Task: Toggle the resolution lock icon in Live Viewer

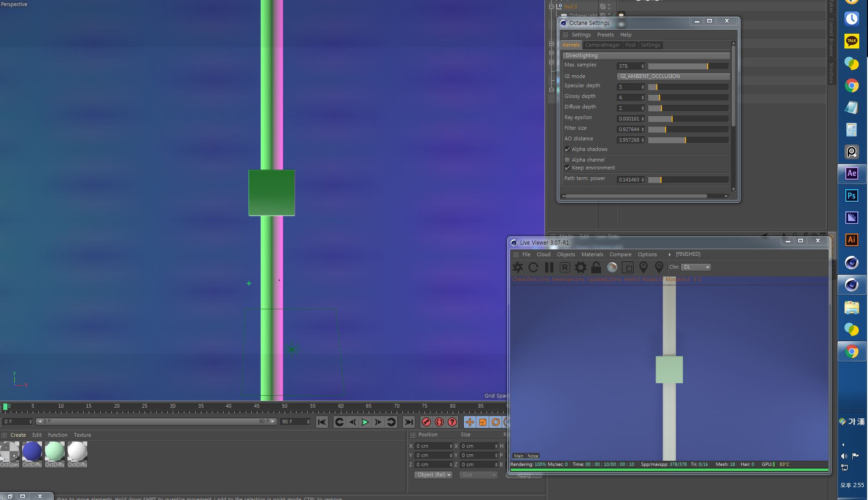Action: [596, 267]
